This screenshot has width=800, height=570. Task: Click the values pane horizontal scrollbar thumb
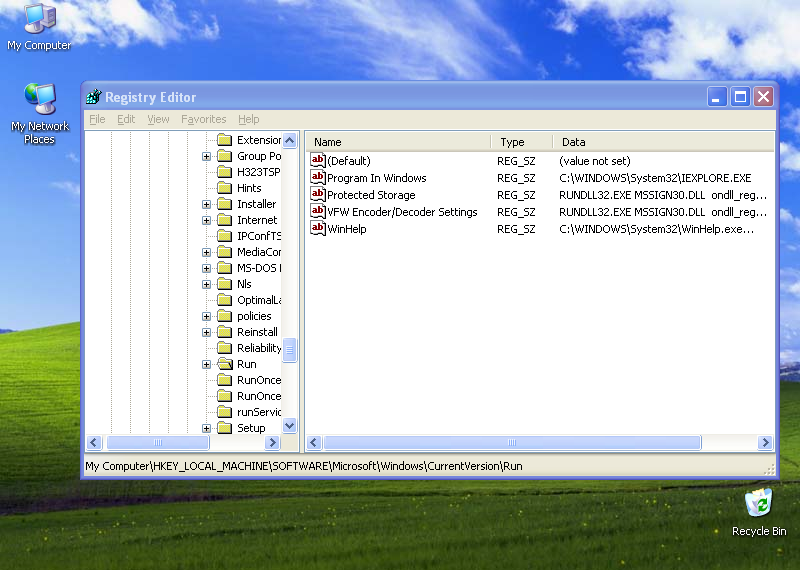tap(512, 442)
